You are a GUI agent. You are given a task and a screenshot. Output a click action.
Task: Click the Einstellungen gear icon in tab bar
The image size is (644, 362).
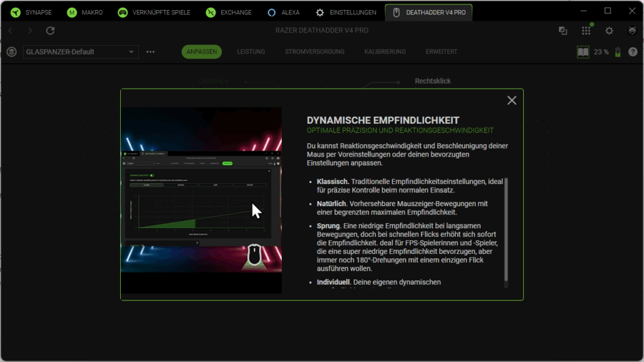(x=320, y=13)
